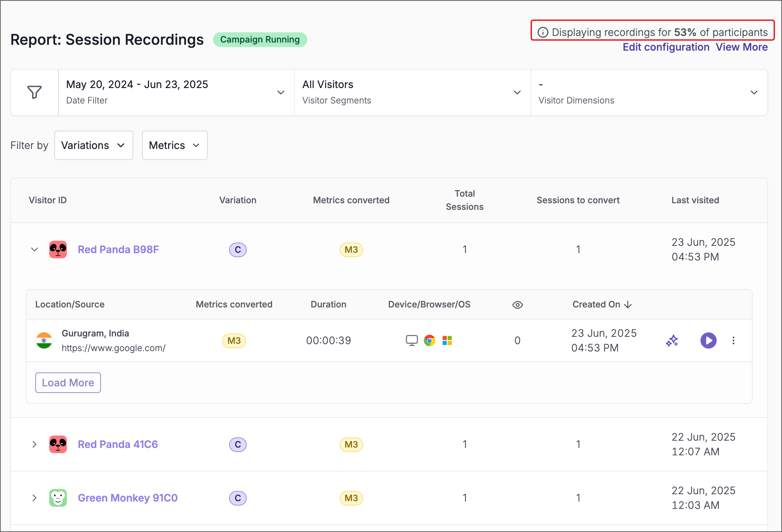Screen dimensions: 782x532
Task: Click the Sessions to convert column header
Action: coord(578,200)
